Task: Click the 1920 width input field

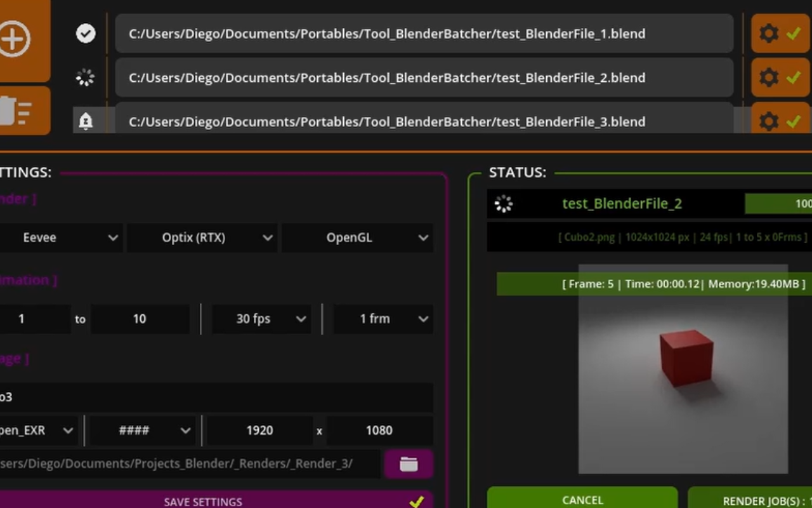Action: click(x=259, y=431)
